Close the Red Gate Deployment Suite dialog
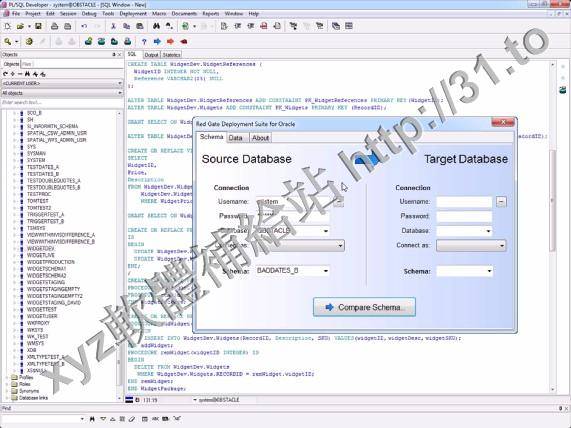 (503, 122)
